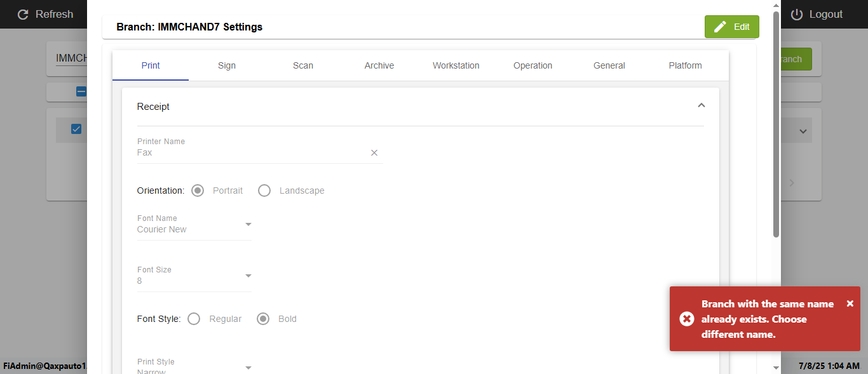
Task: Click the red error circle icon
Action: coord(687,319)
